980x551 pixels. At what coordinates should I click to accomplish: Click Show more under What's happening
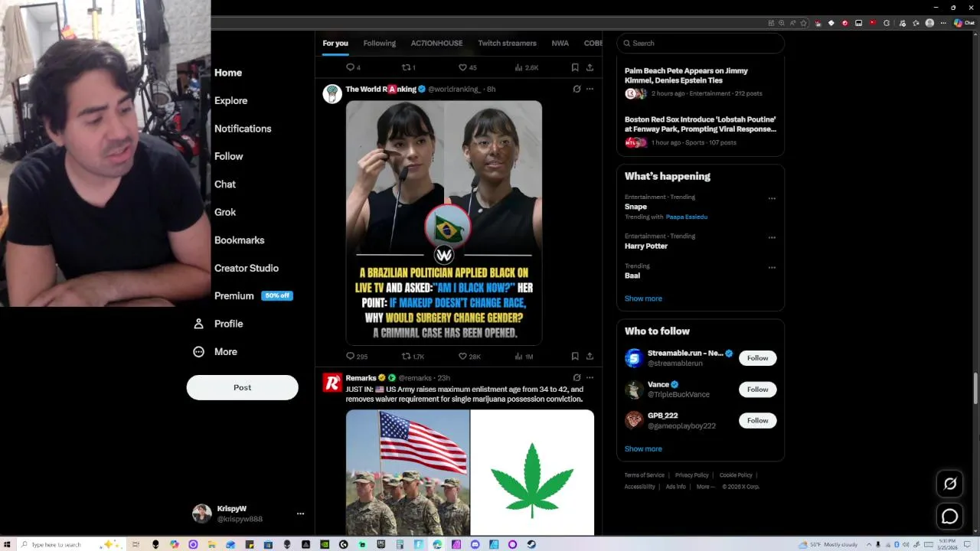(643, 298)
